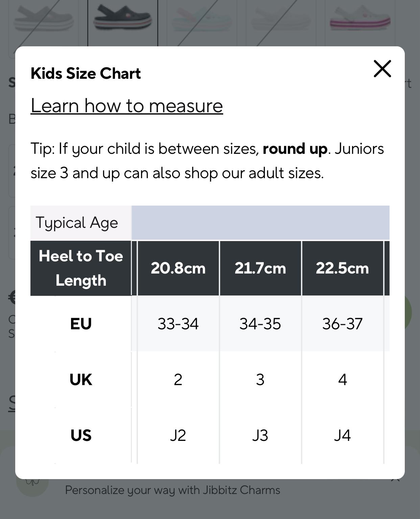
Task: Click the US J2 size cell
Action: (x=178, y=435)
